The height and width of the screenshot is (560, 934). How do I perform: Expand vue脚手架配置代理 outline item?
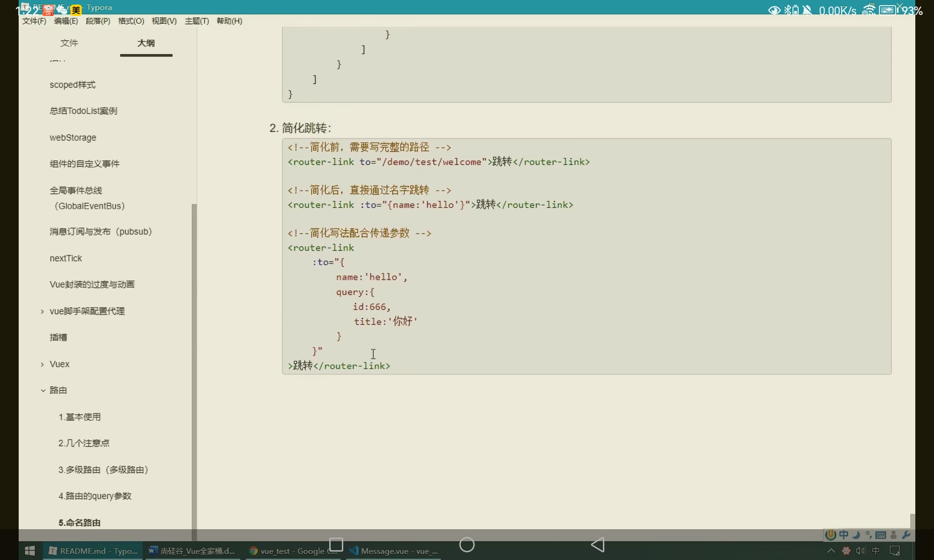click(x=42, y=311)
